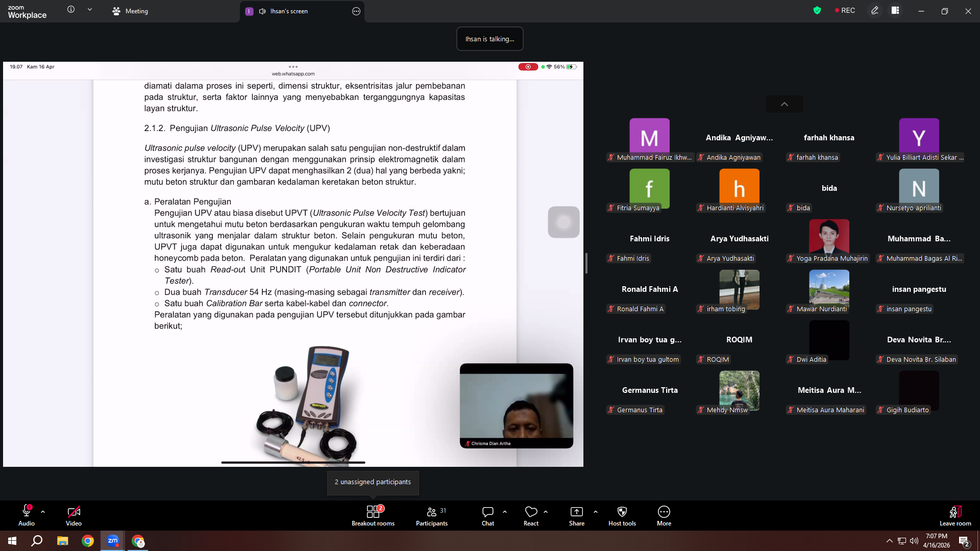980x551 pixels.
Task: Expand share options arrow
Action: coord(596,511)
